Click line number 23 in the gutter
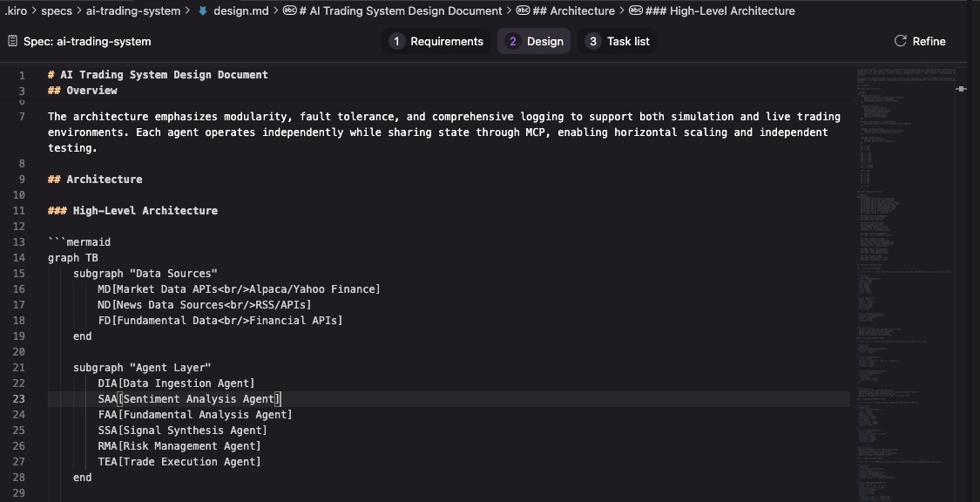The width and height of the screenshot is (980, 502). tap(18, 399)
